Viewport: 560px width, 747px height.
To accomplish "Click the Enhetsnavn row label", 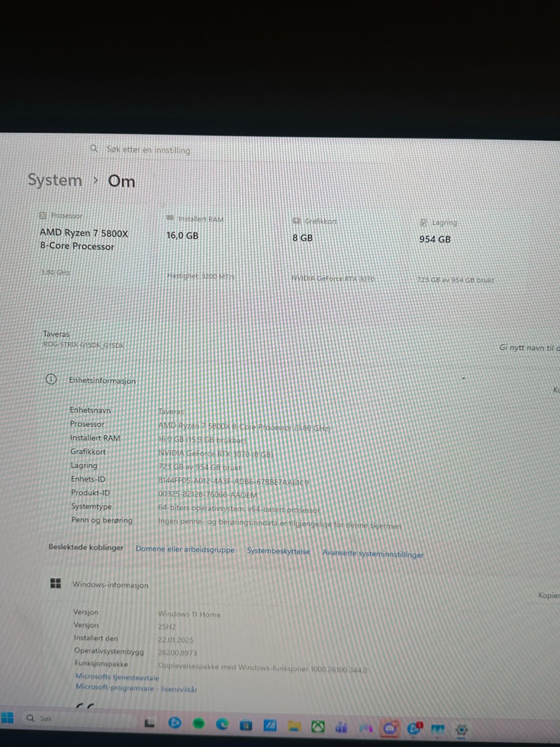I will click(90, 410).
